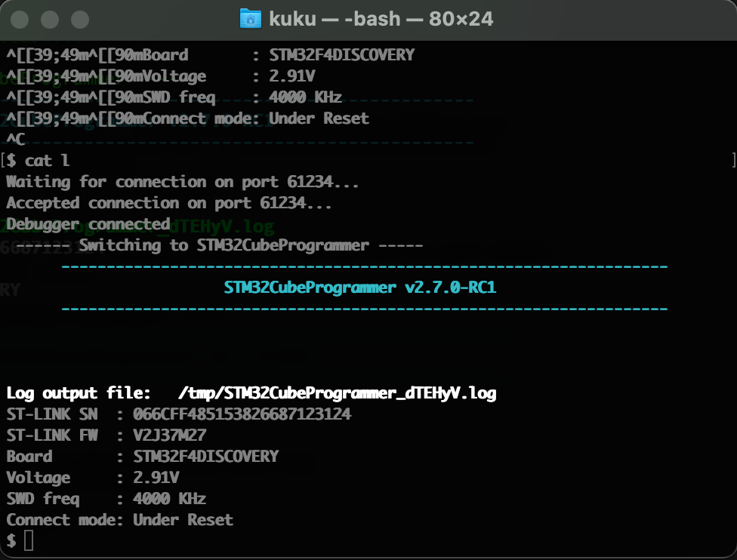Click the red close window button
737x560 pixels.
[x=20, y=20]
